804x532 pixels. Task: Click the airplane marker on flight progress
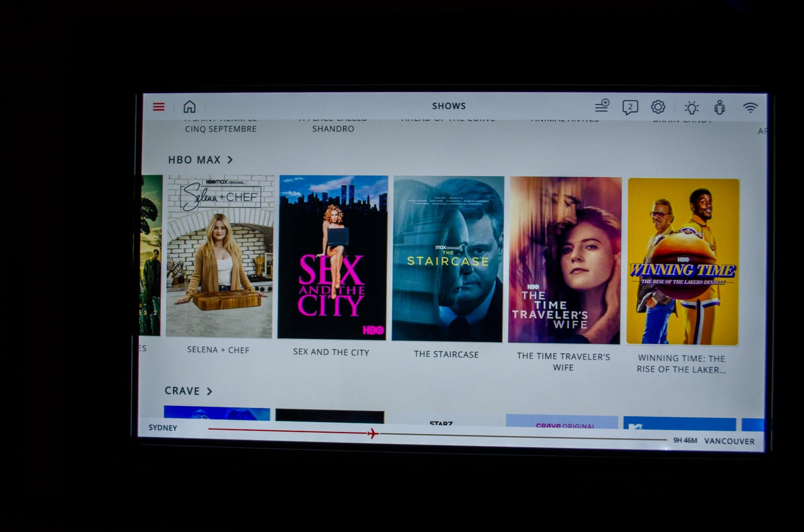pyautogui.click(x=373, y=433)
